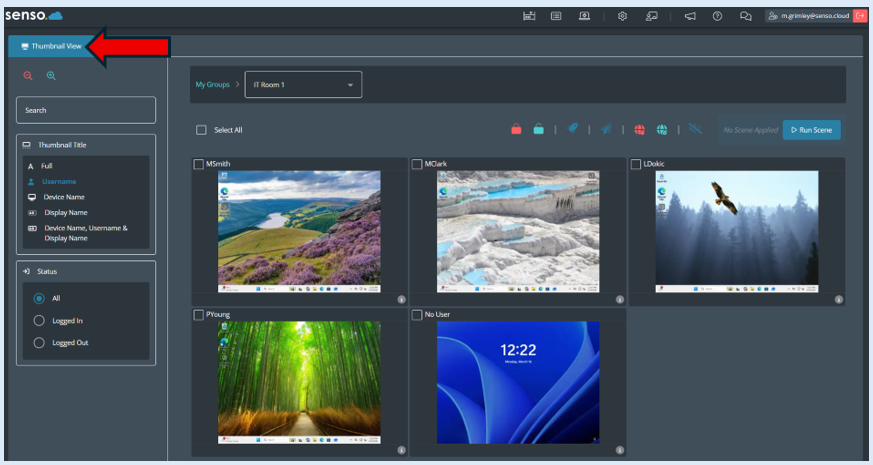Zoom out thumbnails with red magnifier
Screen dimensions: 873x465
click(28, 76)
